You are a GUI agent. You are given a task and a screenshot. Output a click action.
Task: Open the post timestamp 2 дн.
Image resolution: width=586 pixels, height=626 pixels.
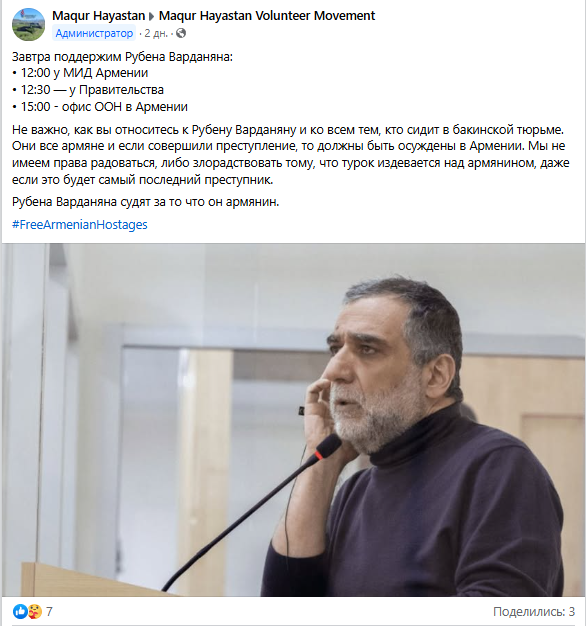[x=156, y=33]
